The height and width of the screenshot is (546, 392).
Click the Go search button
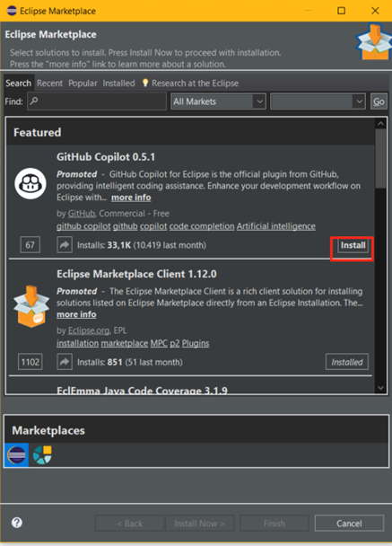click(x=379, y=101)
